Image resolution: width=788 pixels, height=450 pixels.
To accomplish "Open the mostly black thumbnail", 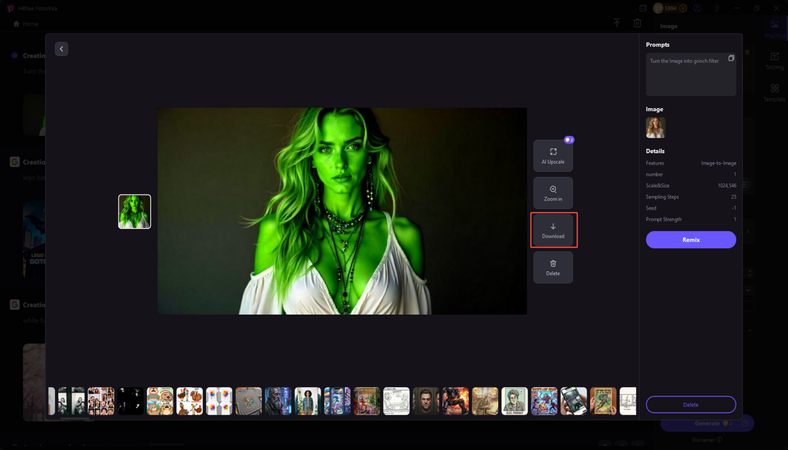I will [x=131, y=401].
